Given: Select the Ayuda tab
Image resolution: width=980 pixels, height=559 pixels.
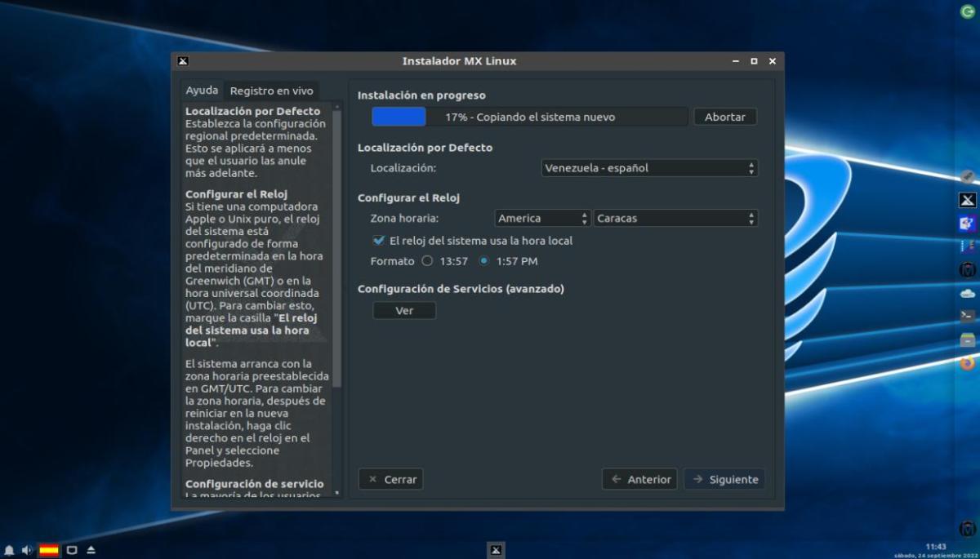Looking at the screenshot, I should pyautogui.click(x=202, y=91).
